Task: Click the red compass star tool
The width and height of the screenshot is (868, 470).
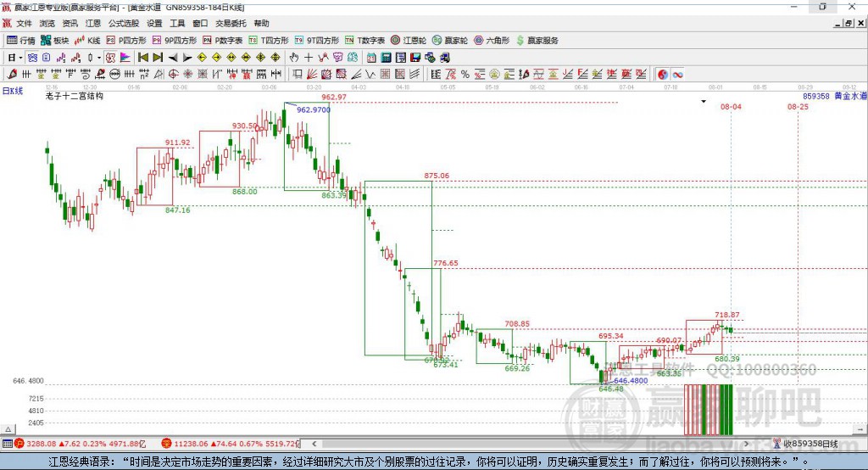Action: tap(187, 75)
